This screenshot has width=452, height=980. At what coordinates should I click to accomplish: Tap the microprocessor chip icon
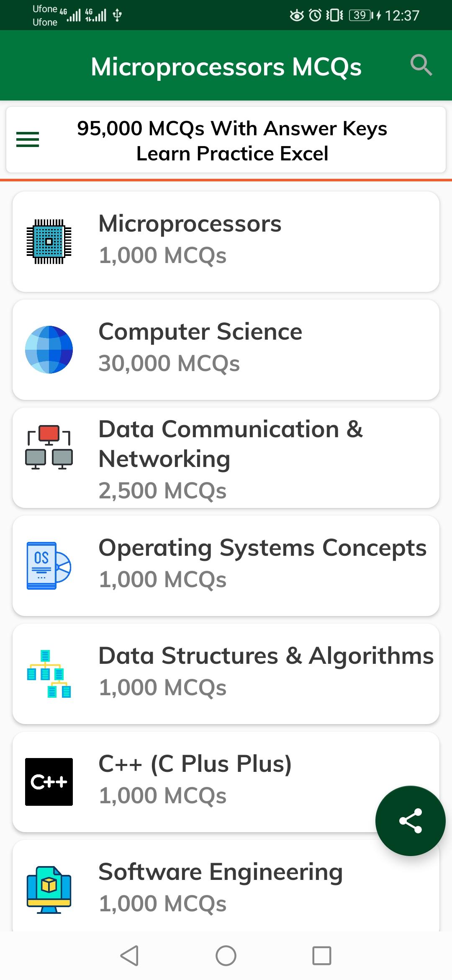pyautogui.click(x=49, y=242)
